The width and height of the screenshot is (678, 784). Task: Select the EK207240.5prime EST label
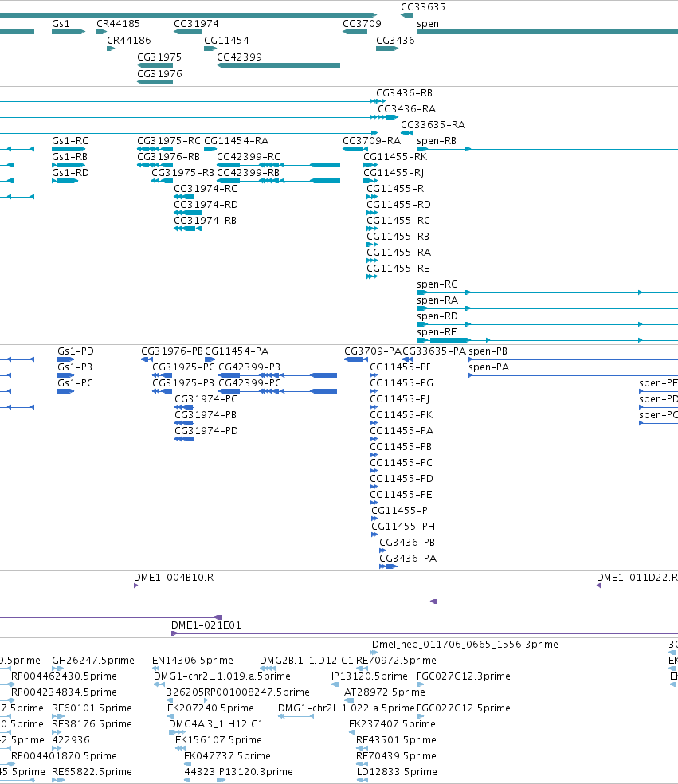211,708
